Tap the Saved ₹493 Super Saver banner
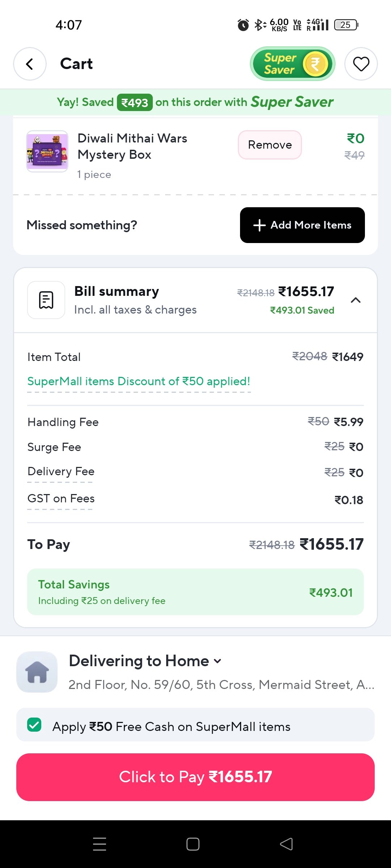This screenshot has height=868, width=391. [x=195, y=102]
